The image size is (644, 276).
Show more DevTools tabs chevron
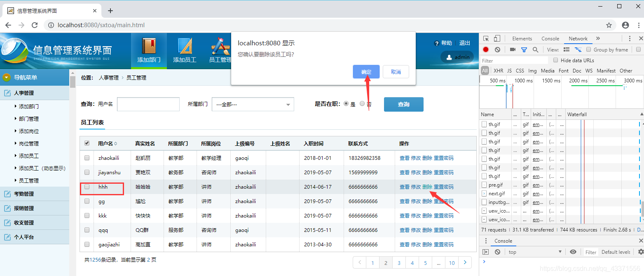597,38
